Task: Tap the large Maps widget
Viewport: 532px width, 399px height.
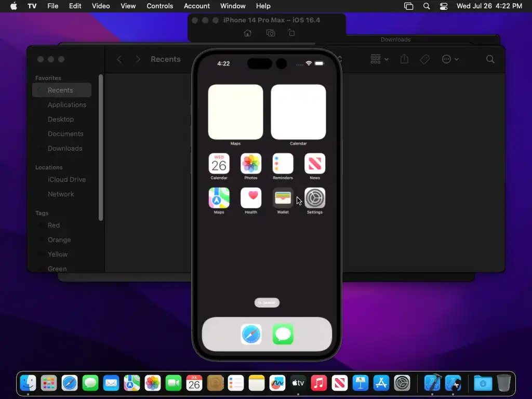Action: point(235,112)
